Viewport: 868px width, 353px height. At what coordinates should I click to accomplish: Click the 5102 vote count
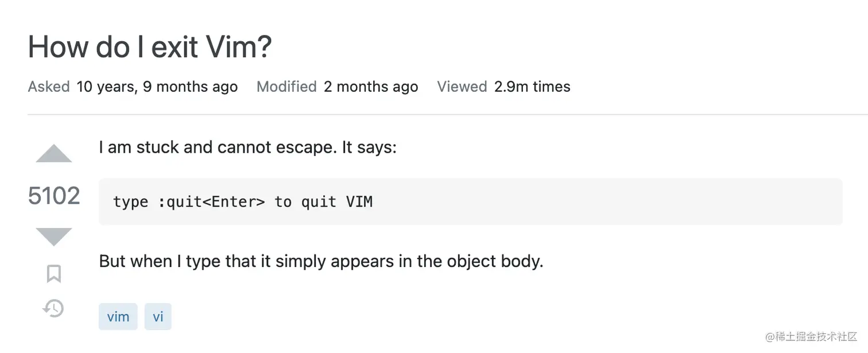tap(54, 196)
